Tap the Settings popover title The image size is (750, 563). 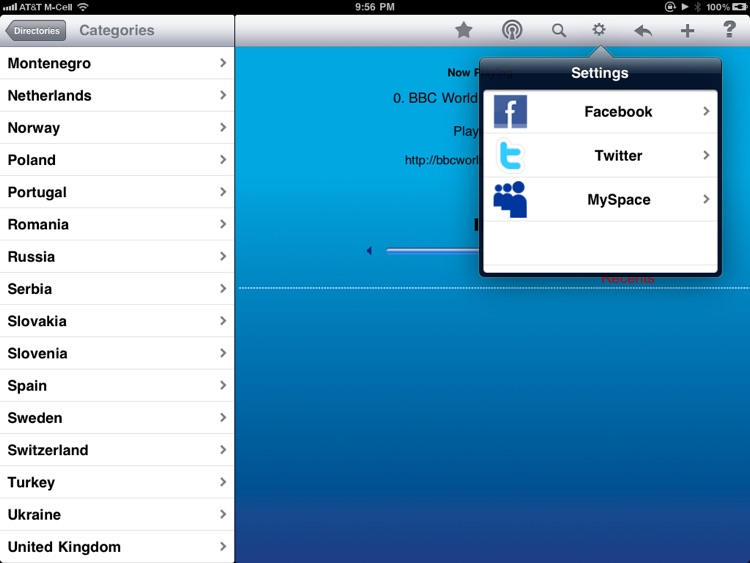click(600, 73)
